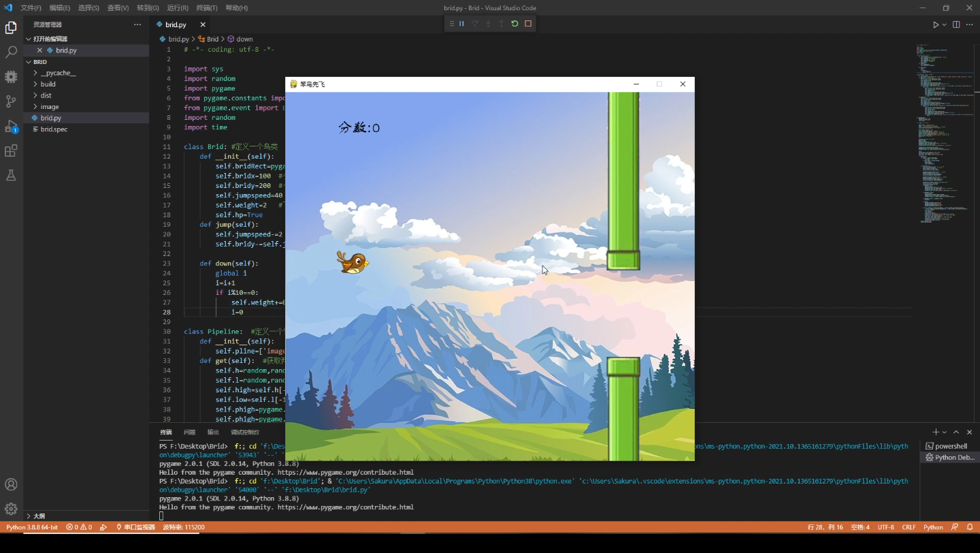The width and height of the screenshot is (980, 553).
Task: Open the 帮助(H) menu
Action: click(236, 8)
